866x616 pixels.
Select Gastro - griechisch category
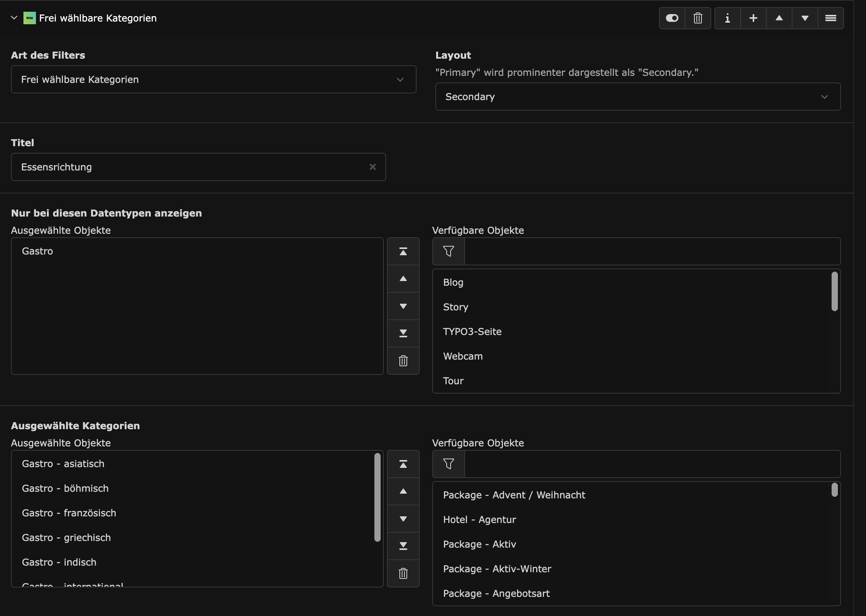(193, 537)
